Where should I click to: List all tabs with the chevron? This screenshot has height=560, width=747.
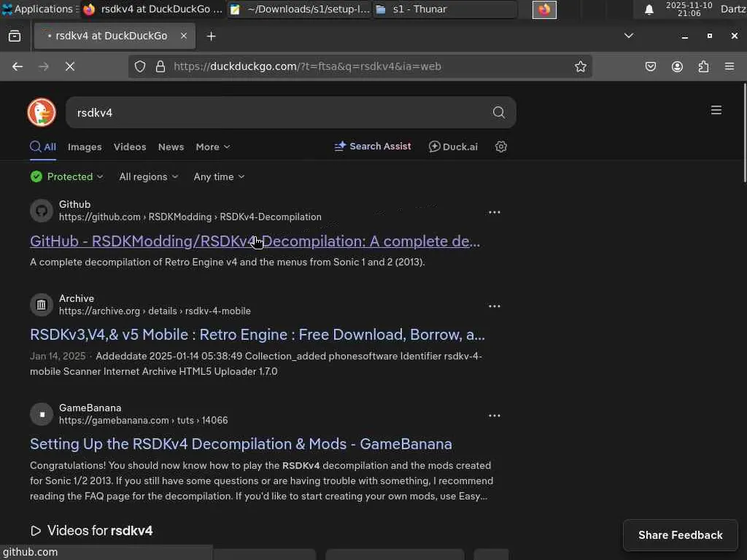click(x=629, y=36)
